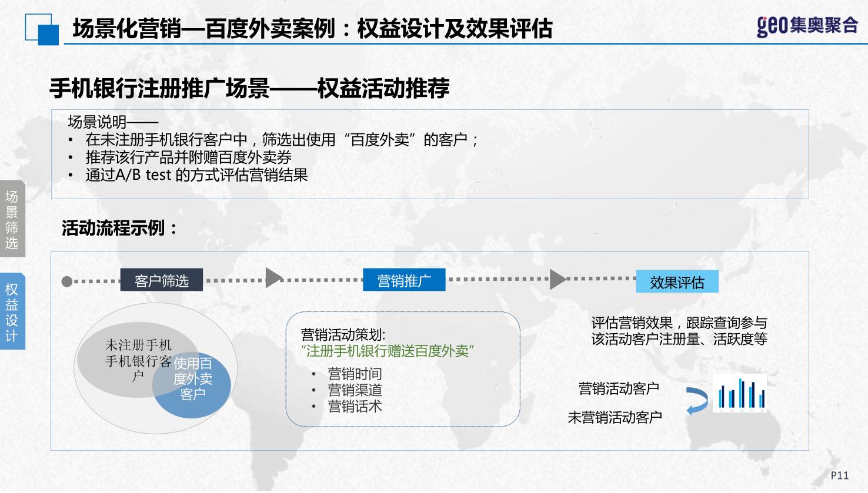Click the bullet 通过A/B test 的方式评估营销结果
Viewport: 868px width, 493px height.
196,175
